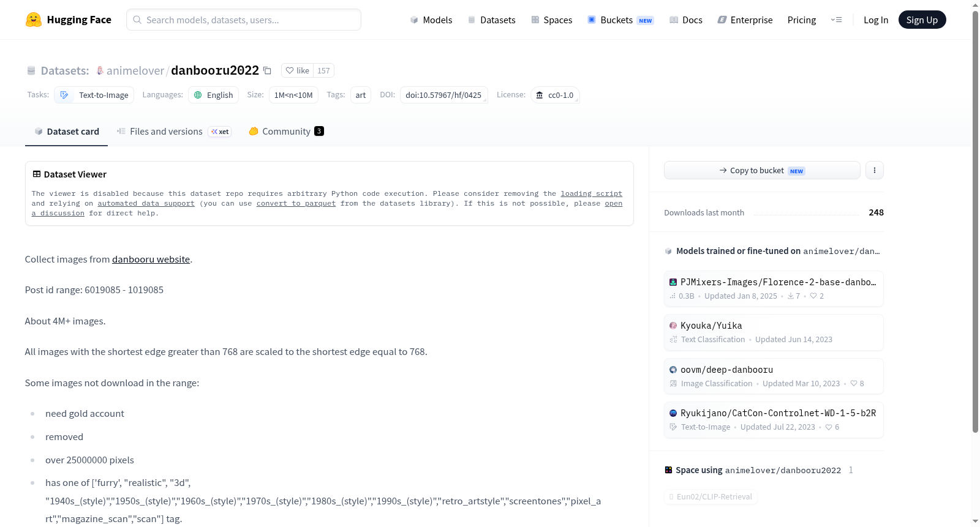This screenshot has height=527, width=980.
Task: Click the copy dataset name icon
Action: click(x=267, y=70)
